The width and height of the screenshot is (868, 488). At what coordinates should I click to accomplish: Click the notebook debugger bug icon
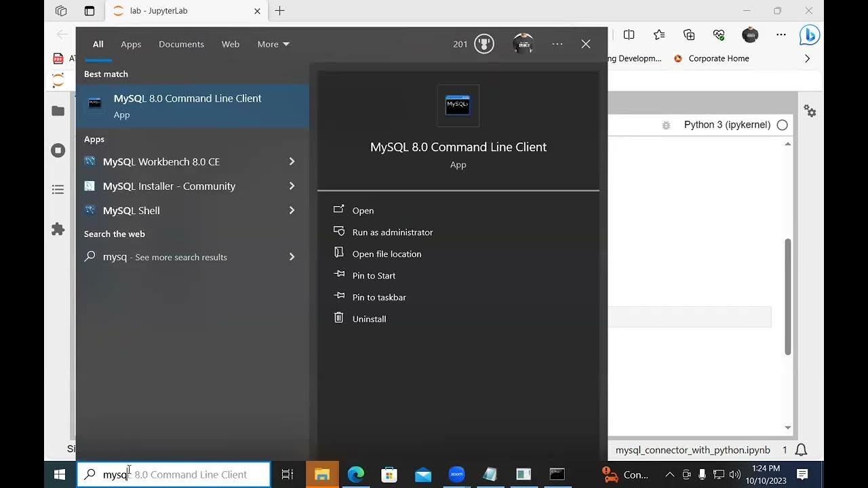666,125
